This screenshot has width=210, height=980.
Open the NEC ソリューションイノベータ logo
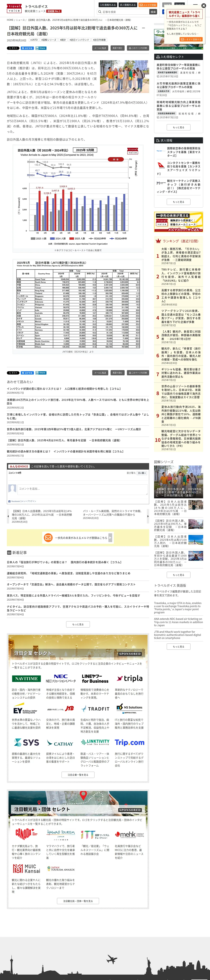61,679
